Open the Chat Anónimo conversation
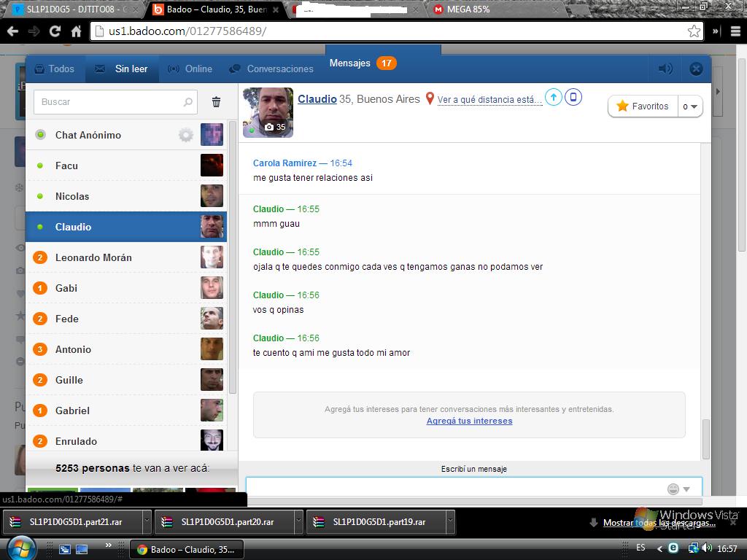 click(126, 135)
